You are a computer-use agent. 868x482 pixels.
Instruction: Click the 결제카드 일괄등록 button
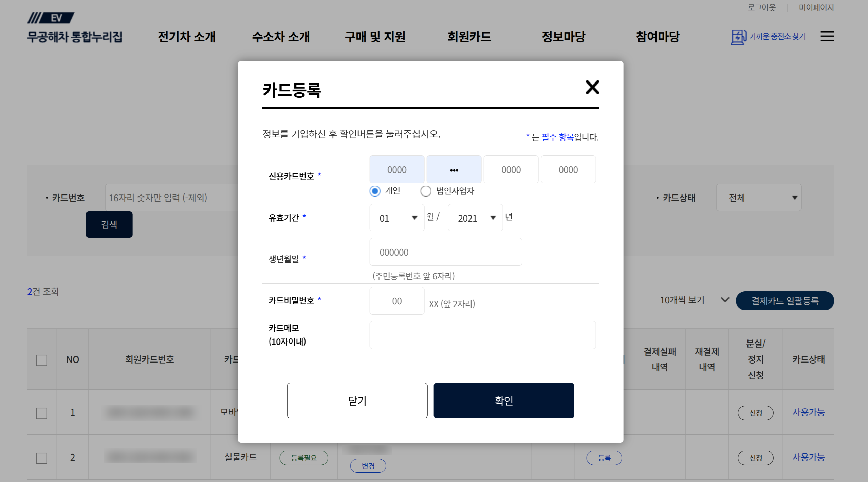[784, 301]
